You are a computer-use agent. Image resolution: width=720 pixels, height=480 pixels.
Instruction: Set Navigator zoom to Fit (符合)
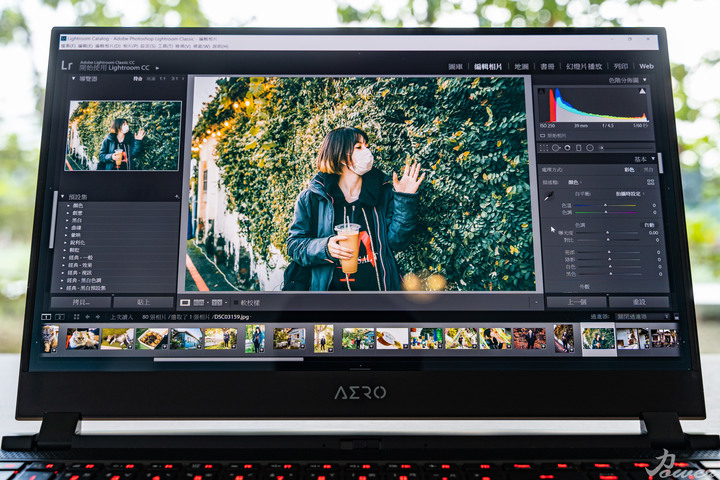138,79
